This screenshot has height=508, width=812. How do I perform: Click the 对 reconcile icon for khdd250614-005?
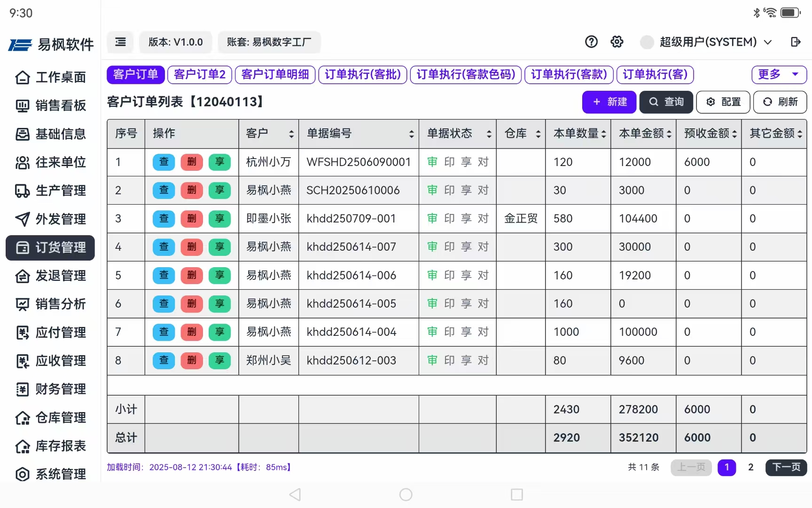pyautogui.click(x=483, y=303)
